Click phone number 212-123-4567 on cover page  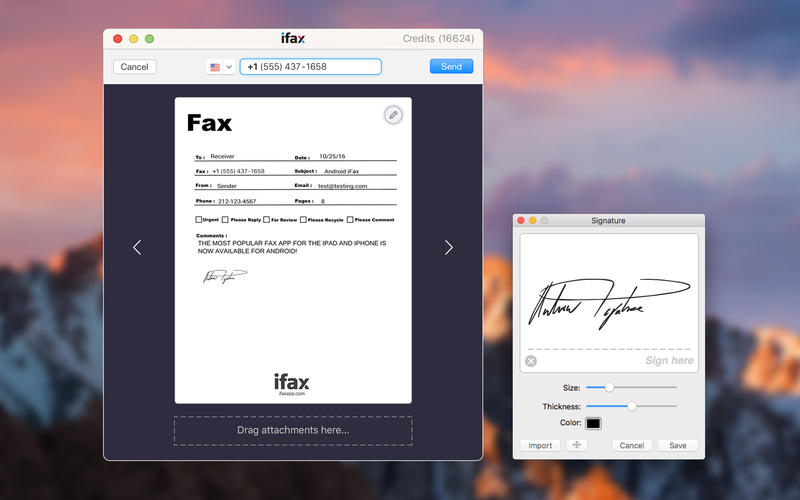click(237, 201)
